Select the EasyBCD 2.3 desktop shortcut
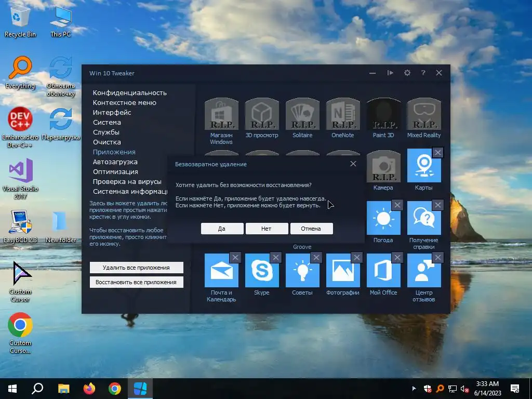 (x=20, y=227)
